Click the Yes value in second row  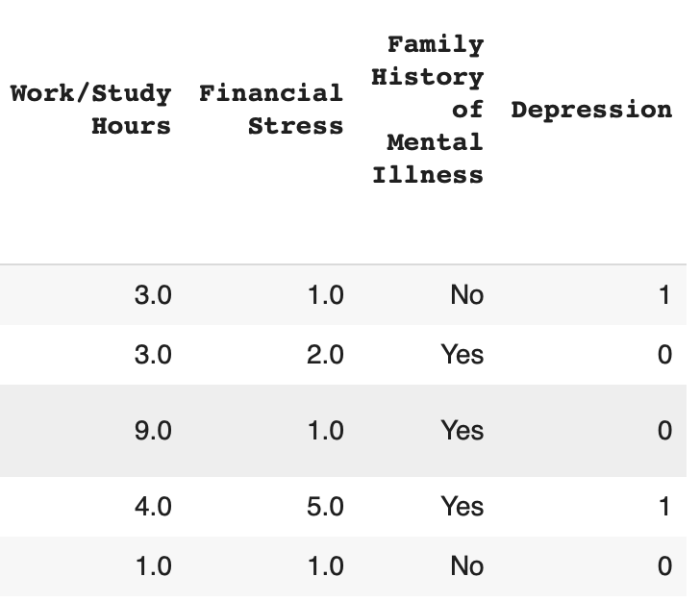(x=462, y=355)
